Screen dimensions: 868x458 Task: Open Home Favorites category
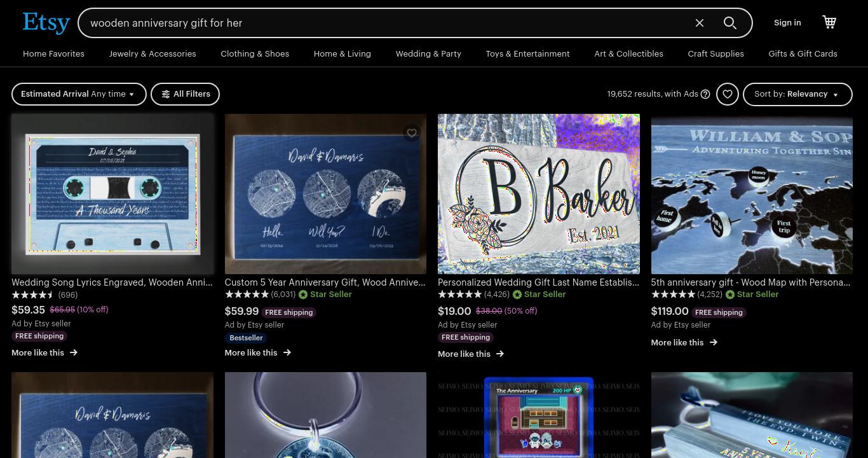(53, 54)
